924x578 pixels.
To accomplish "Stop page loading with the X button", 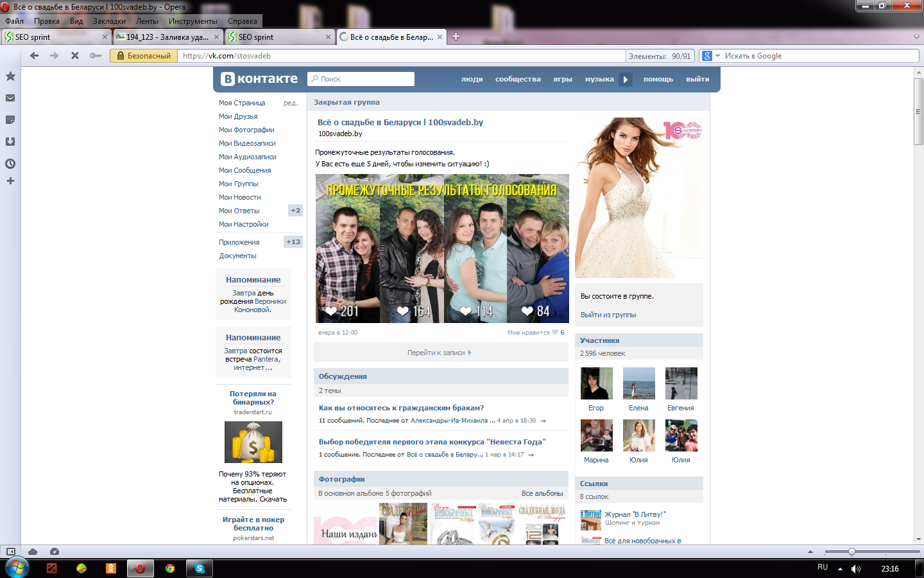I will point(75,56).
